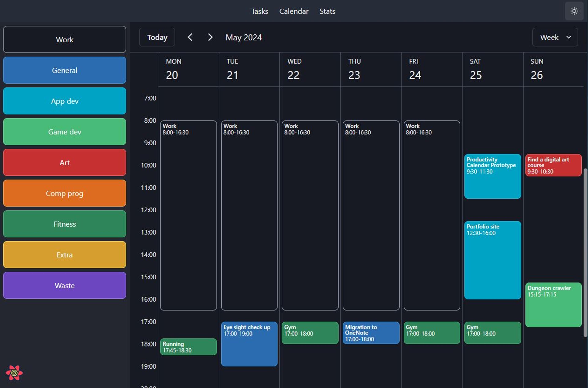The image size is (588, 388).
Task: Open Friday's Gym event
Action: (432, 333)
